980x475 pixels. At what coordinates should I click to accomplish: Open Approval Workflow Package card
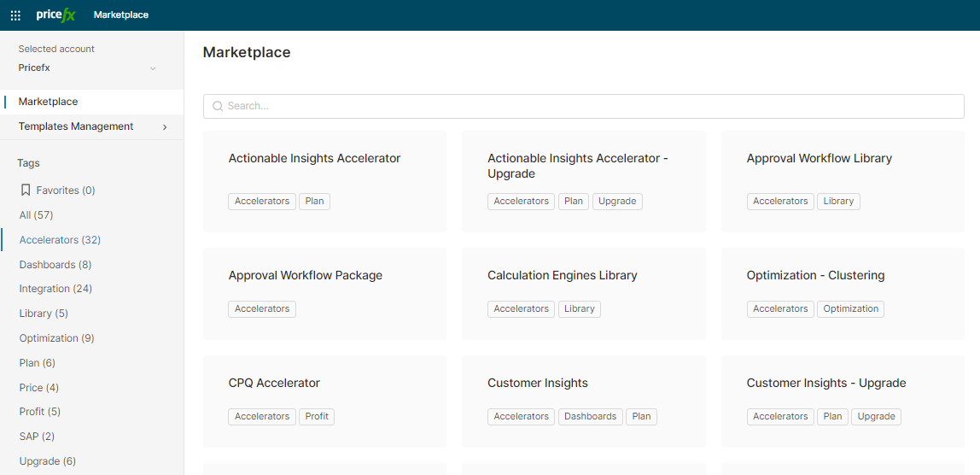[x=325, y=294]
